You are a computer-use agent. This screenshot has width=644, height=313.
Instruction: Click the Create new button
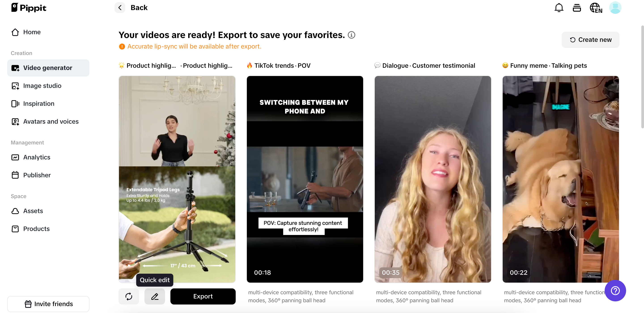(591, 40)
